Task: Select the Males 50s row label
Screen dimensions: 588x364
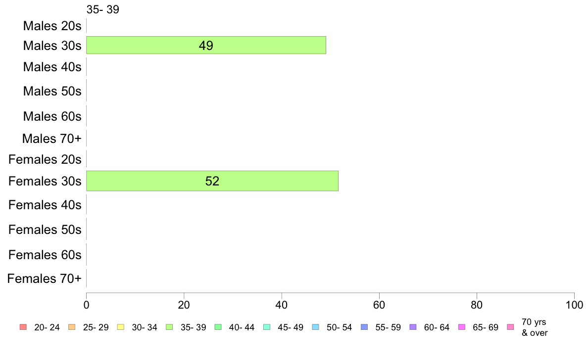Action: coord(52,91)
